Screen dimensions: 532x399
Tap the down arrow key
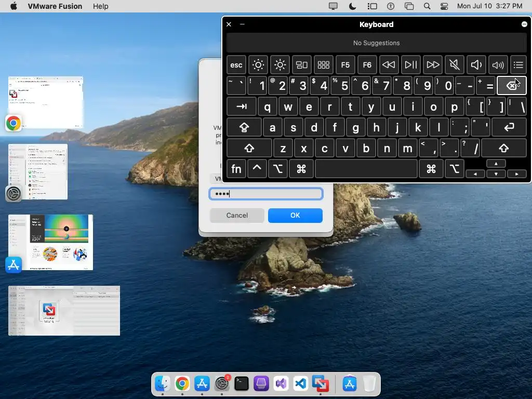tap(496, 174)
